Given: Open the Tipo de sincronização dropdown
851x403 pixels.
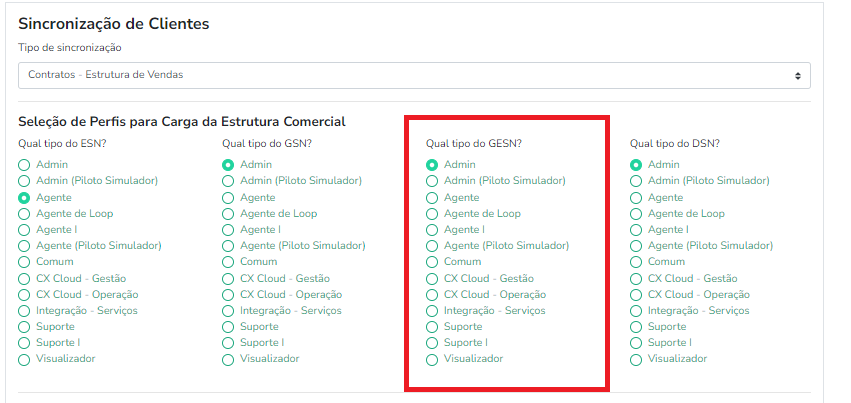Looking at the screenshot, I should coord(414,75).
